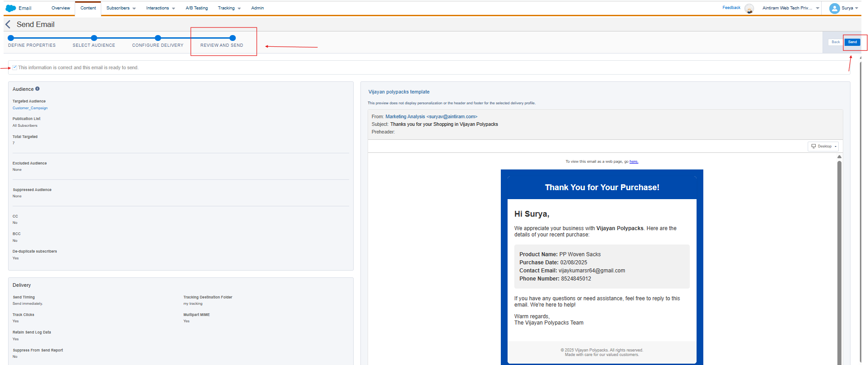Click the Einstein mascot icon
Screen dimensions: 868x365
(x=749, y=9)
